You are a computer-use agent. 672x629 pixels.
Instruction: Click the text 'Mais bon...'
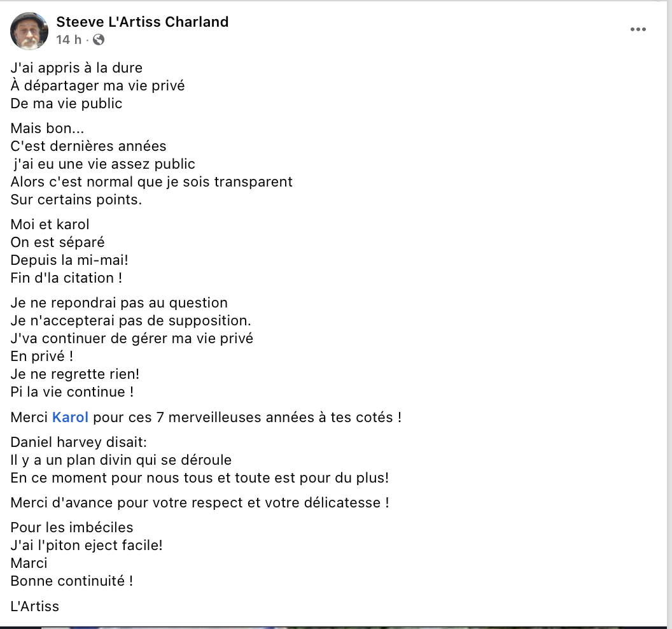[x=47, y=128]
